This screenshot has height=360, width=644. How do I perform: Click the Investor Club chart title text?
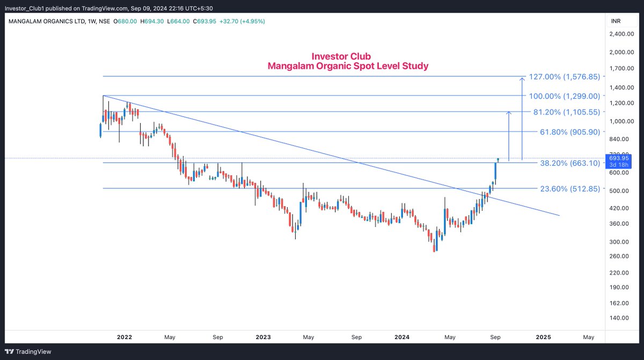pos(341,56)
